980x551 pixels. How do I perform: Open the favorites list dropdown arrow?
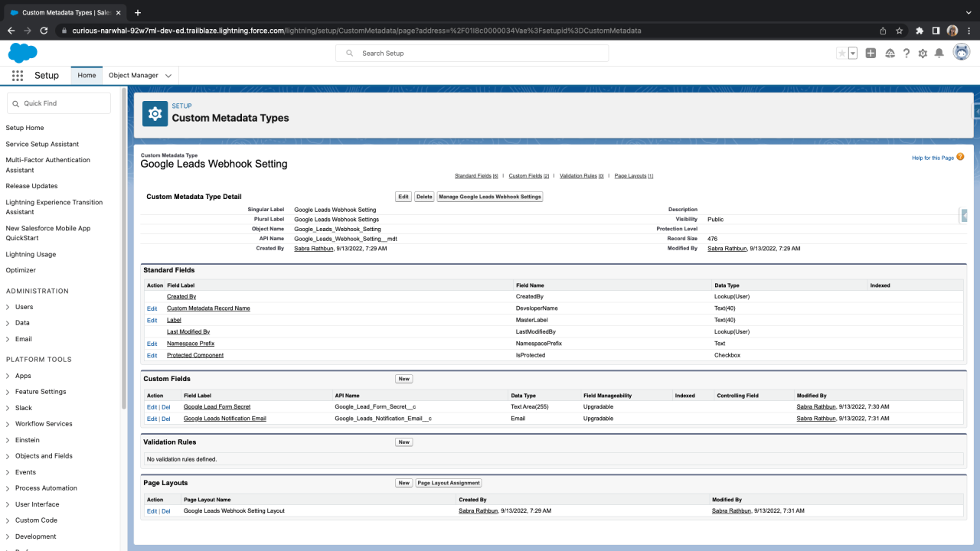(x=853, y=54)
